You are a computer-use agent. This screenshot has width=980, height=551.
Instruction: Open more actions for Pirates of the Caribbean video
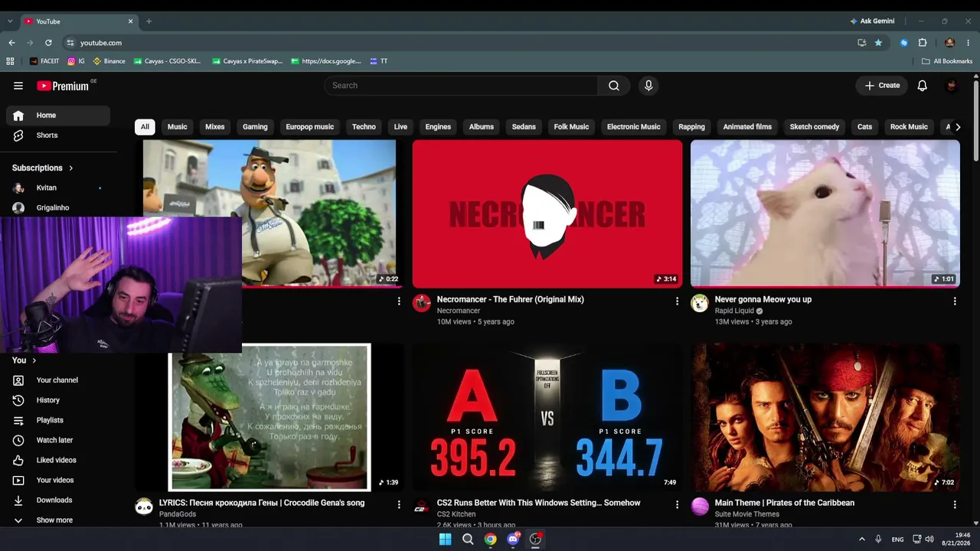pyautogui.click(x=955, y=505)
